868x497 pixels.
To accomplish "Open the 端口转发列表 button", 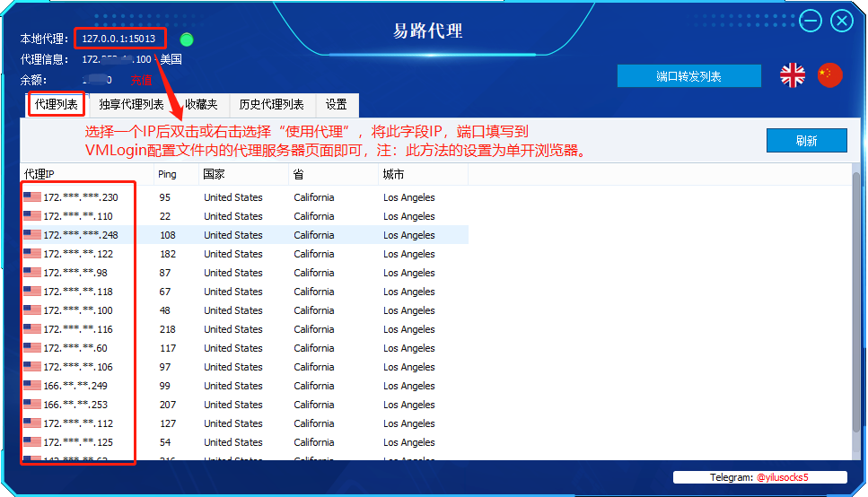I will (x=688, y=77).
